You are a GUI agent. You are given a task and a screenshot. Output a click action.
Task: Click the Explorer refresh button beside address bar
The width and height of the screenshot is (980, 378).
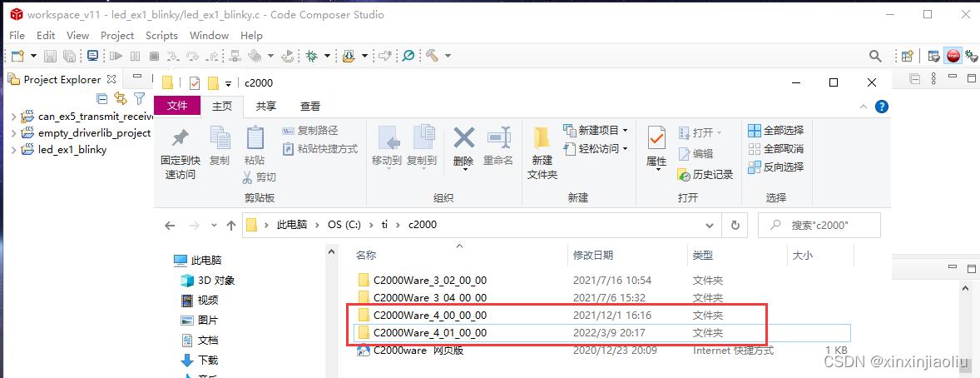735,225
